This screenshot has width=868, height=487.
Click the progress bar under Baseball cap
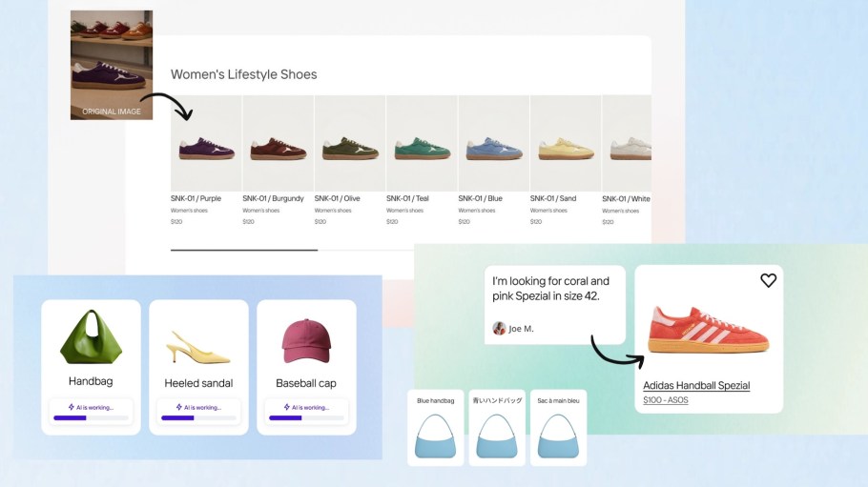point(306,417)
